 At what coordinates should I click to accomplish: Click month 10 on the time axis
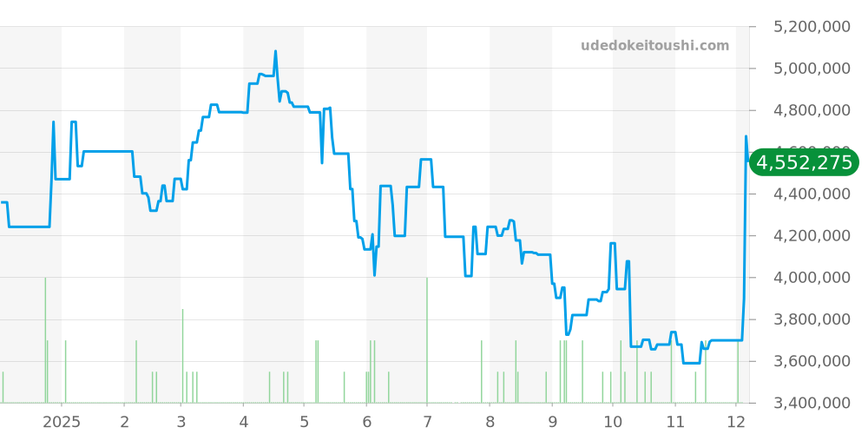[x=613, y=422]
